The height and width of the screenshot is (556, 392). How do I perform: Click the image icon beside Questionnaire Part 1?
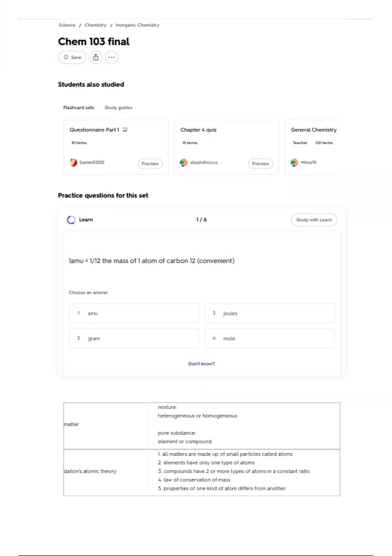click(x=125, y=130)
